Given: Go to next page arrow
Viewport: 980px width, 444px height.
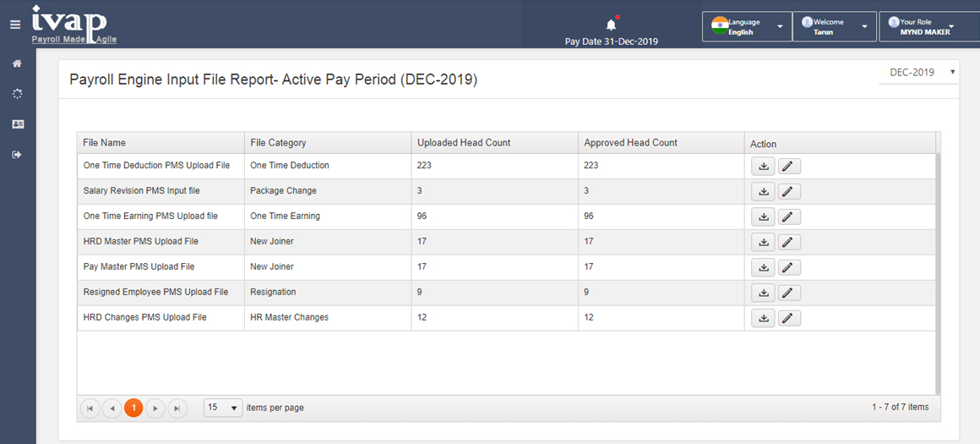Looking at the screenshot, I should (x=155, y=408).
